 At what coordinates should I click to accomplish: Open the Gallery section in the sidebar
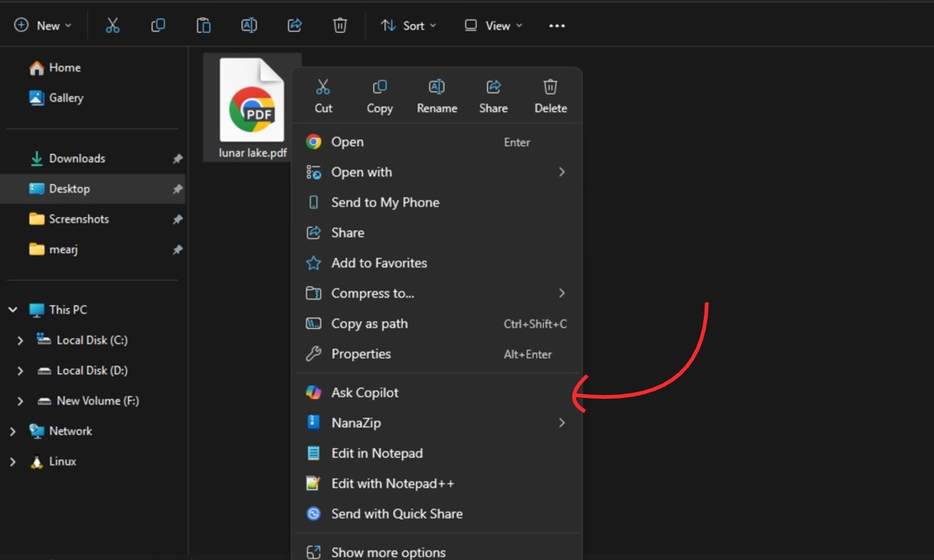pos(63,98)
